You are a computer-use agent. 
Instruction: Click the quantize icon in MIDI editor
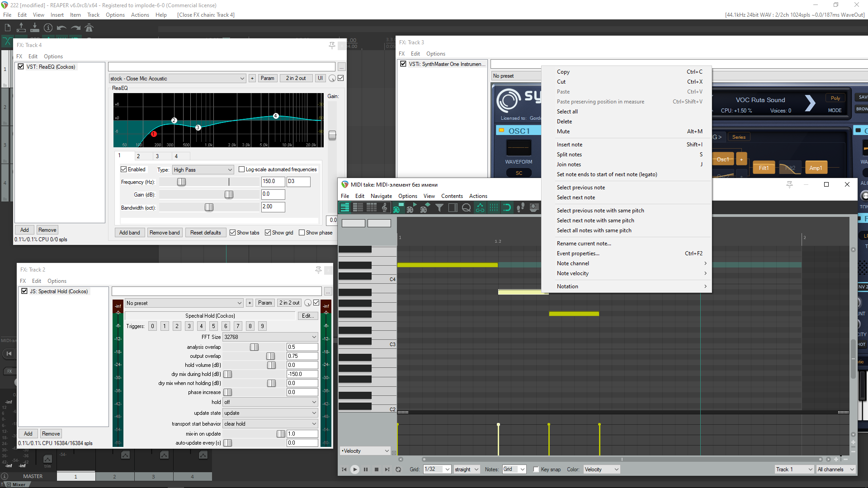tap(467, 207)
